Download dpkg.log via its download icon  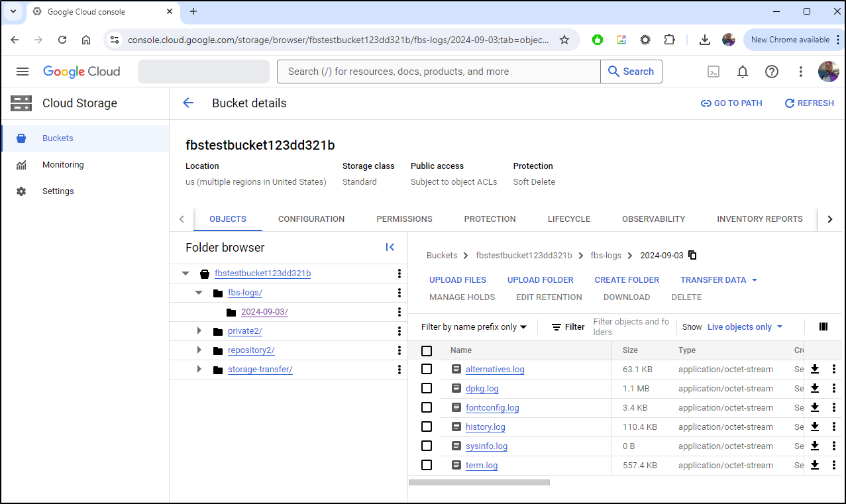(815, 388)
